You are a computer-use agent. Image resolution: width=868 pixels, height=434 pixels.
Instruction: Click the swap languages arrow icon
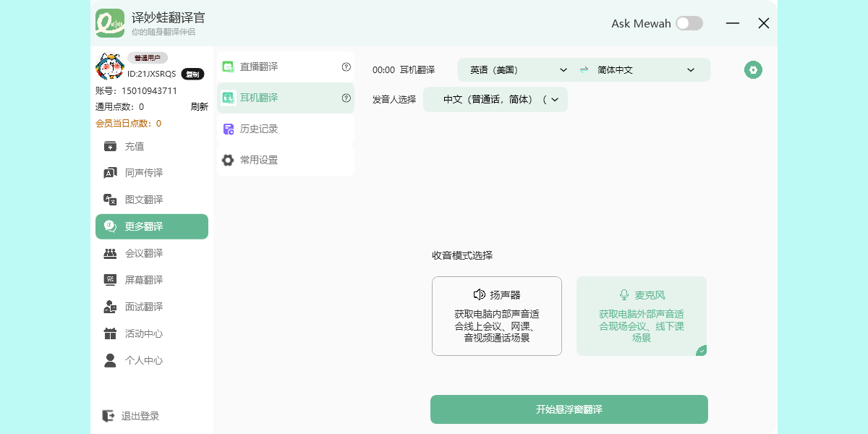[x=584, y=70]
